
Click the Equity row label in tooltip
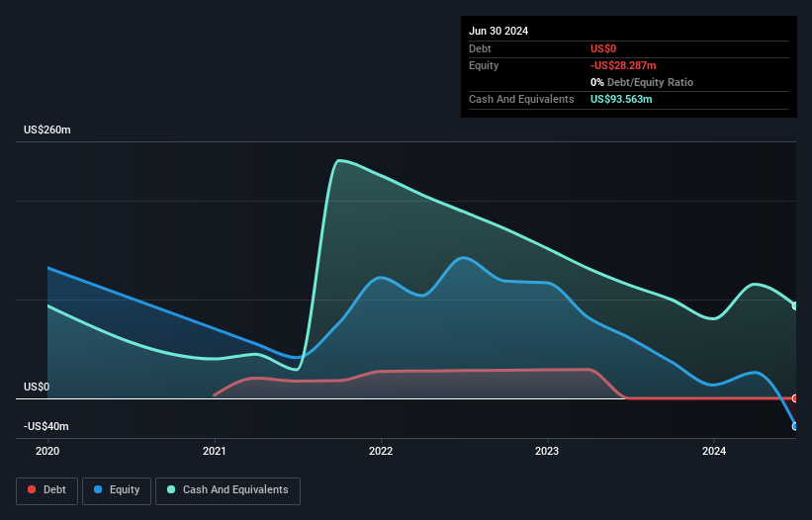point(484,65)
